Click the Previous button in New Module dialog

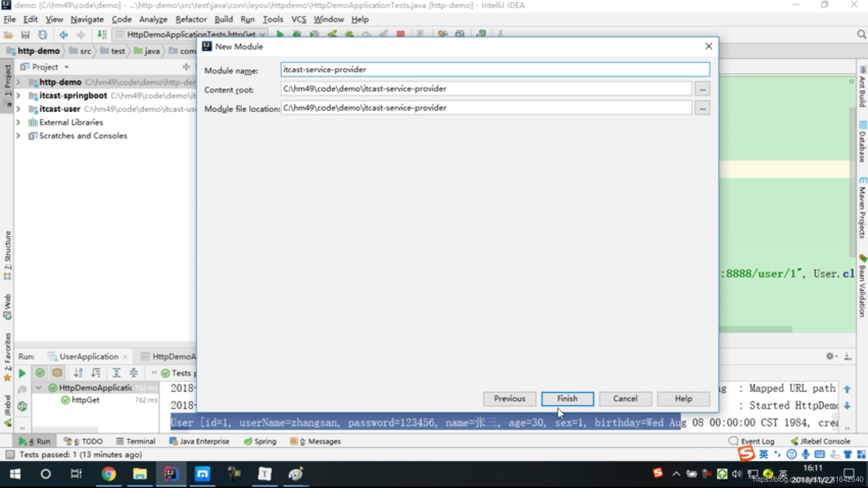click(509, 399)
